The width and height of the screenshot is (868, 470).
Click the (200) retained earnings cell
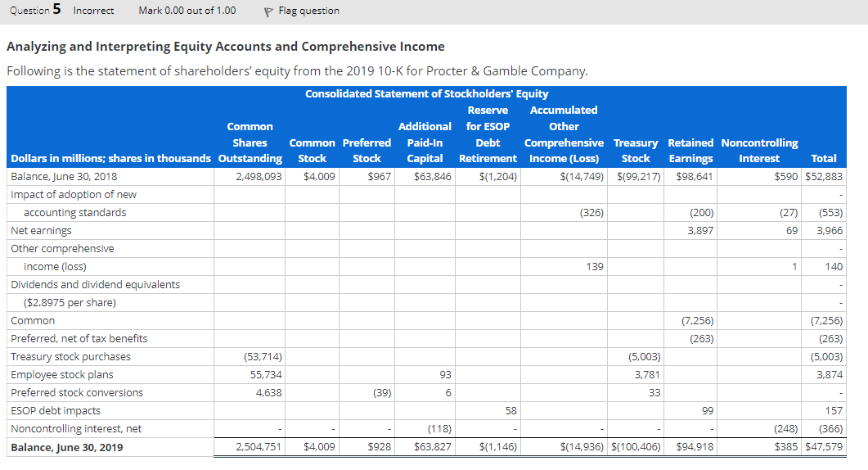point(690,213)
